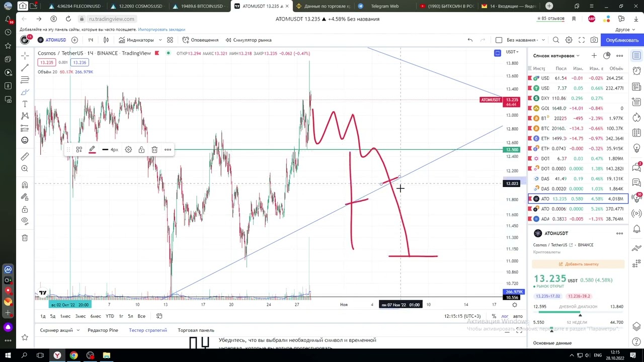Toggle авто auto scale

point(518,316)
